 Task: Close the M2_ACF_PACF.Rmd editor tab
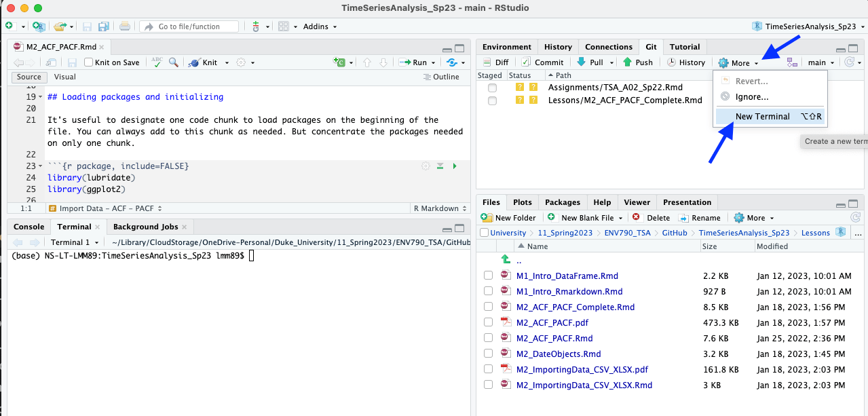pyautogui.click(x=102, y=48)
